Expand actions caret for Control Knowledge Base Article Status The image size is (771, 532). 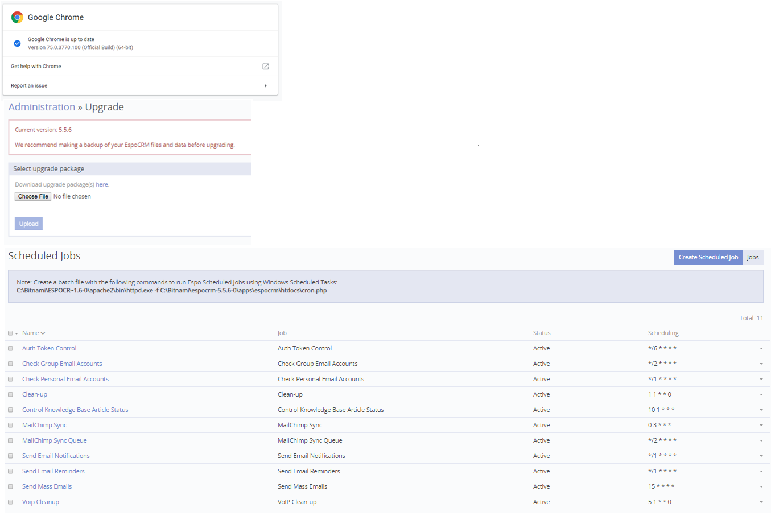point(761,410)
